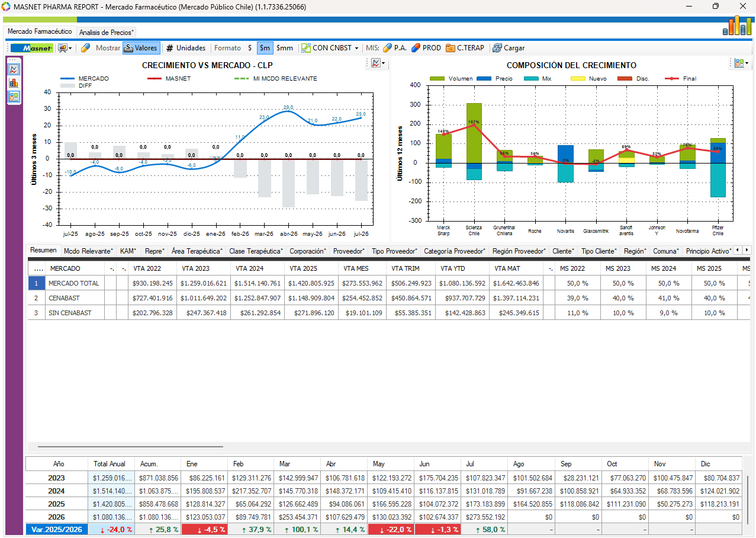Click the 2024 year row label
Image resolution: width=756 pixels, height=538 pixels.
pyautogui.click(x=57, y=491)
